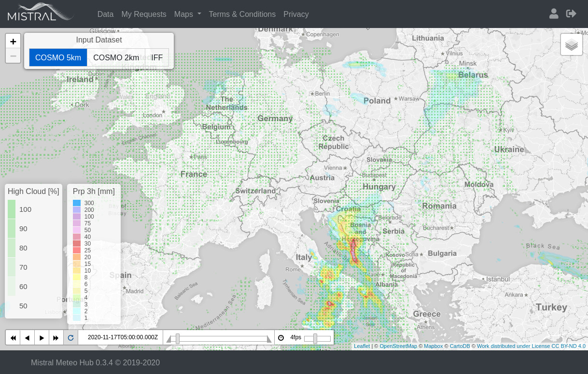Open Terms & Conditions
The width and height of the screenshot is (588, 374).
click(242, 14)
